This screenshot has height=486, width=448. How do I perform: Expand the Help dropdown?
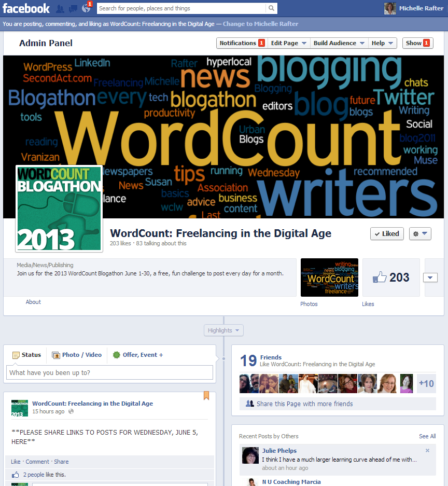click(x=382, y=43)
